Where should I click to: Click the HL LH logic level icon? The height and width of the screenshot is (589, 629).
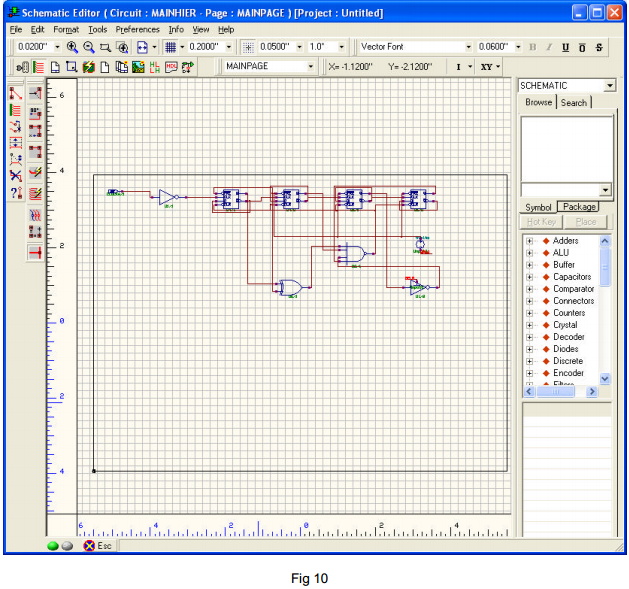pos(154,67)
